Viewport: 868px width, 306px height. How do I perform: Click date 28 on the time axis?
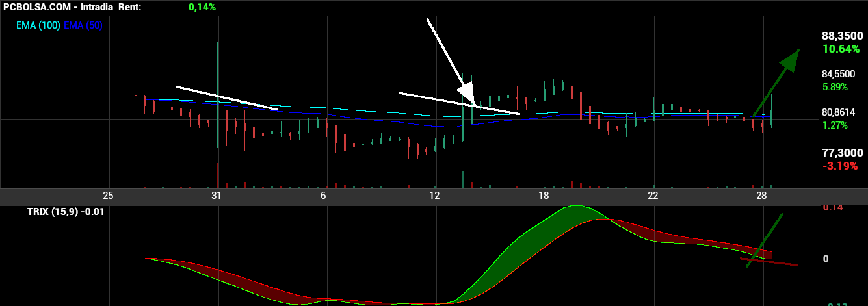762,196
